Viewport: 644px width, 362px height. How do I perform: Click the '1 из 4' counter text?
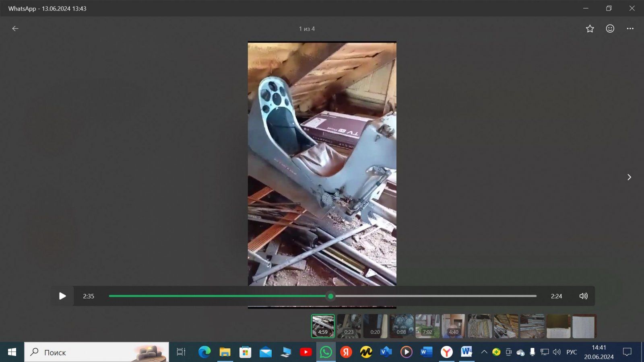tap(307, 29)
